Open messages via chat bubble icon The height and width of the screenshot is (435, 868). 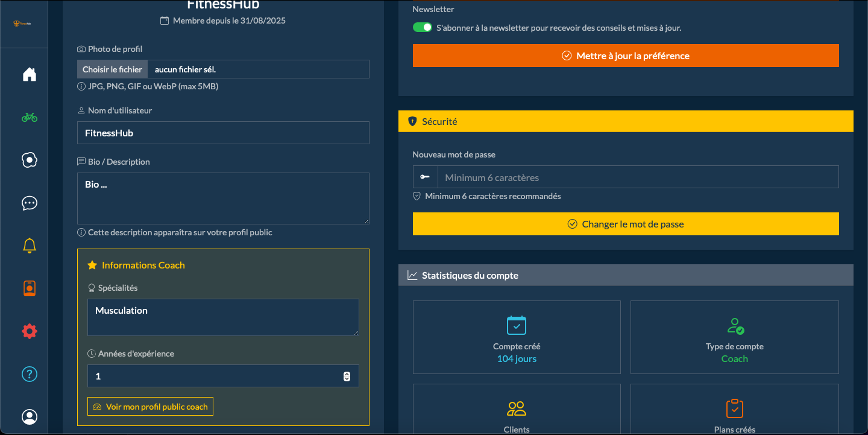(x=30, y=203)
